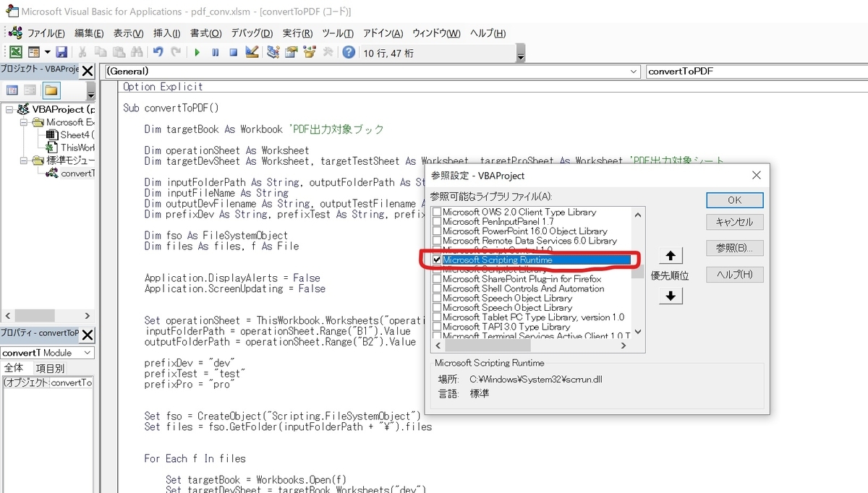
Task: Open the 表示(V) menu
Action: 128,33
